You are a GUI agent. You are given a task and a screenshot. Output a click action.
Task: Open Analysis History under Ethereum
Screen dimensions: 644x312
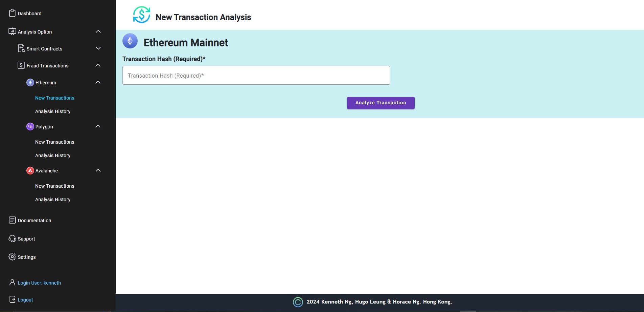(x=53, y=111)
